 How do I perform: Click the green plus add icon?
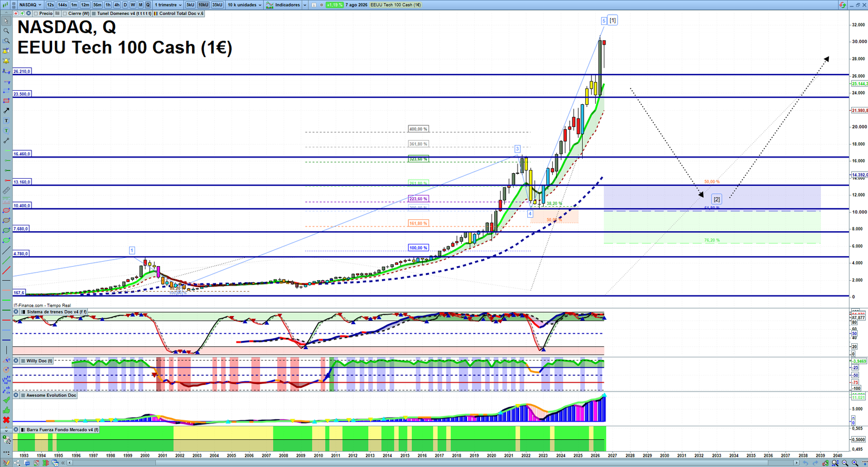(22, 13)
